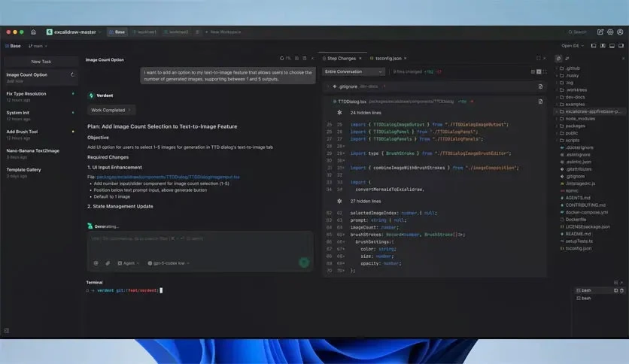Open the excalidraw-master project dropdown
Viewport: 629px width, 364px height.
click(x=74, y=32)
